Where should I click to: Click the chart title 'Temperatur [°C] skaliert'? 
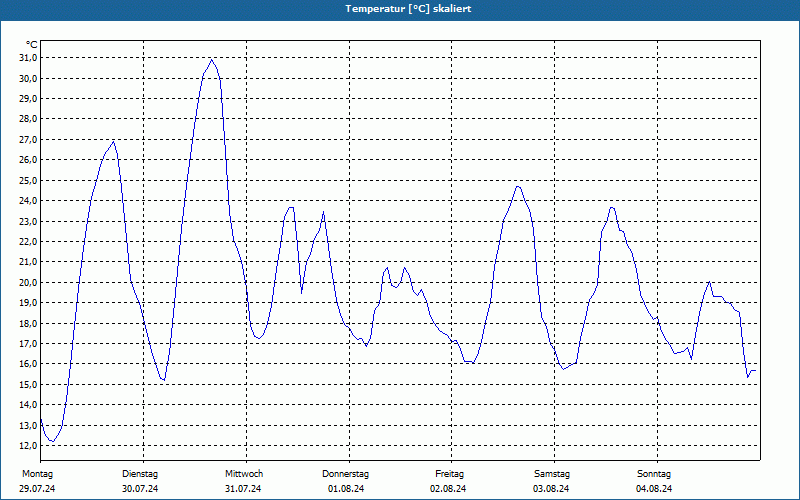point(408,9)
